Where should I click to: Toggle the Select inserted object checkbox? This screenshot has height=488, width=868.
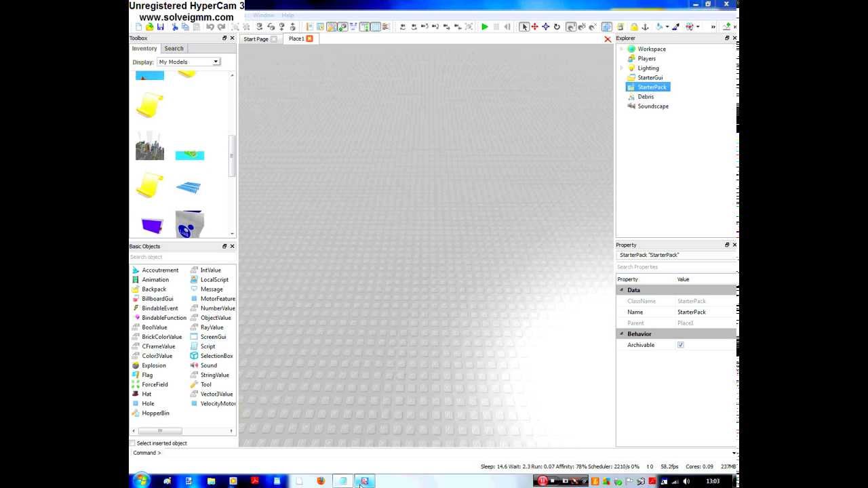point(132,443)
